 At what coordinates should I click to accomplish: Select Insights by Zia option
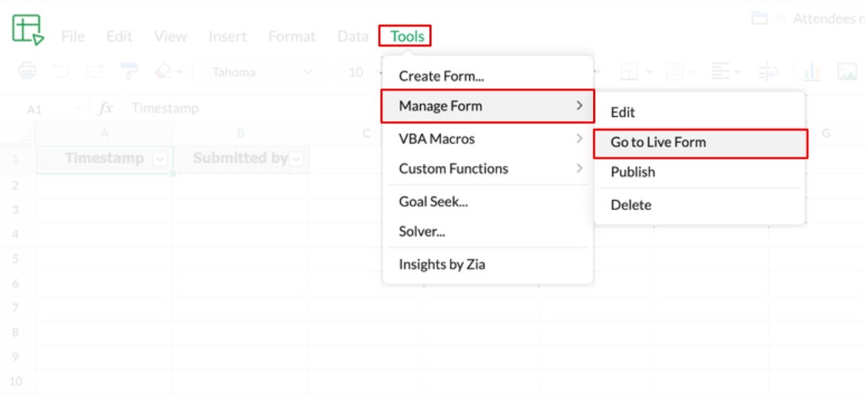[441, 265]
